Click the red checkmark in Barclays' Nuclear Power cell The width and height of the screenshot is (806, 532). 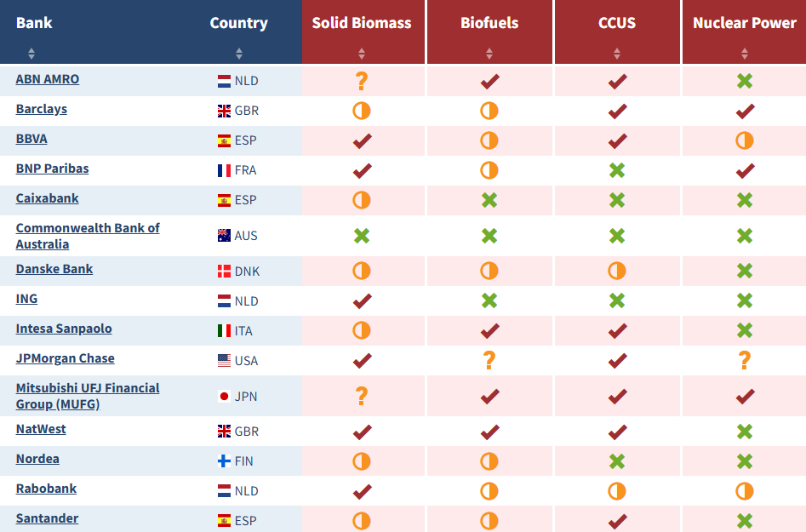click(745, 111)
